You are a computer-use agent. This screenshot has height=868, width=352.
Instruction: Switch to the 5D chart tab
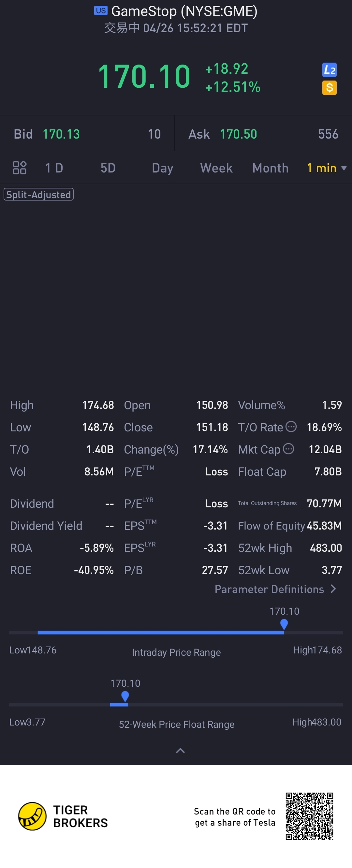(108, 168)
